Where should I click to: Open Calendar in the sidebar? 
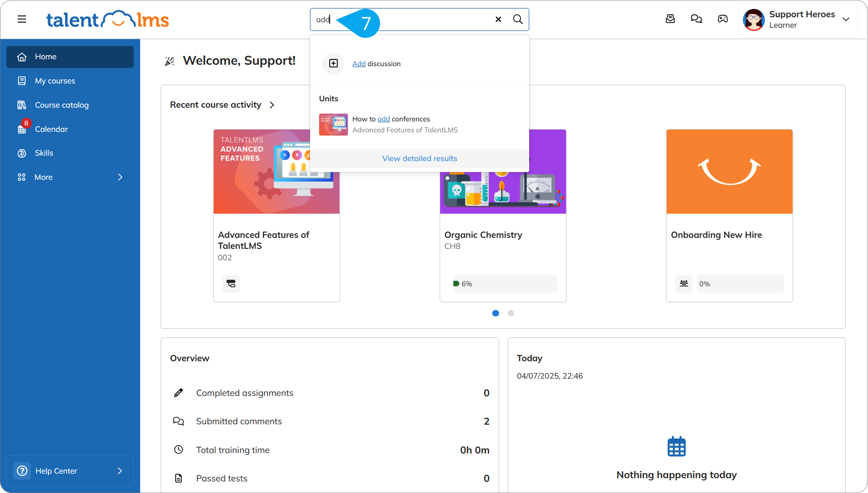click(x=70, y=129)
